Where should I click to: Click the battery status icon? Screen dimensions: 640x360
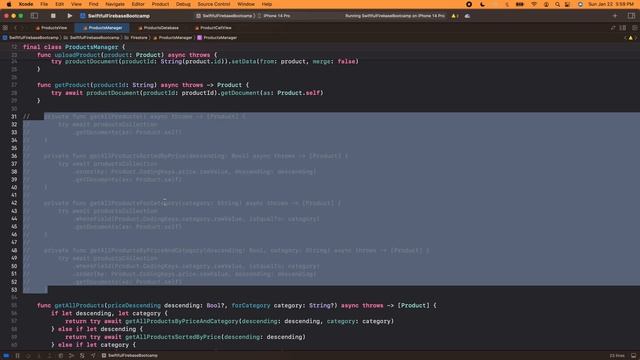520,4
